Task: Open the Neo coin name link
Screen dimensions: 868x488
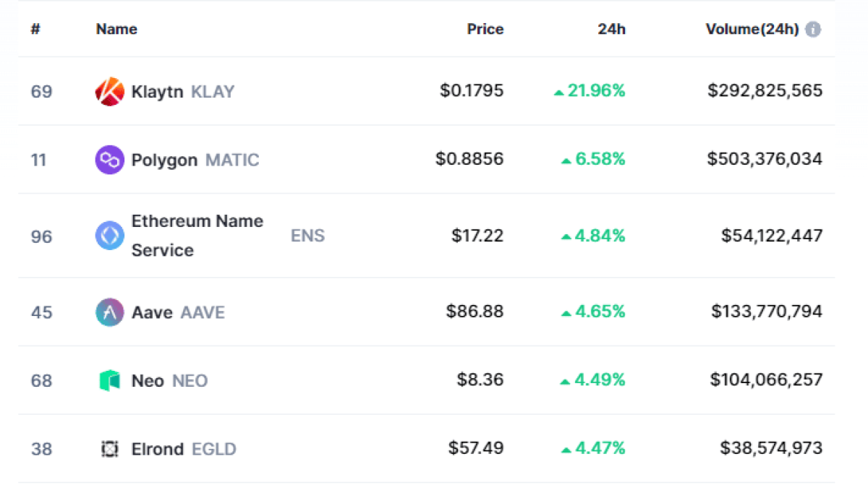Action: [x=148, y=381]
